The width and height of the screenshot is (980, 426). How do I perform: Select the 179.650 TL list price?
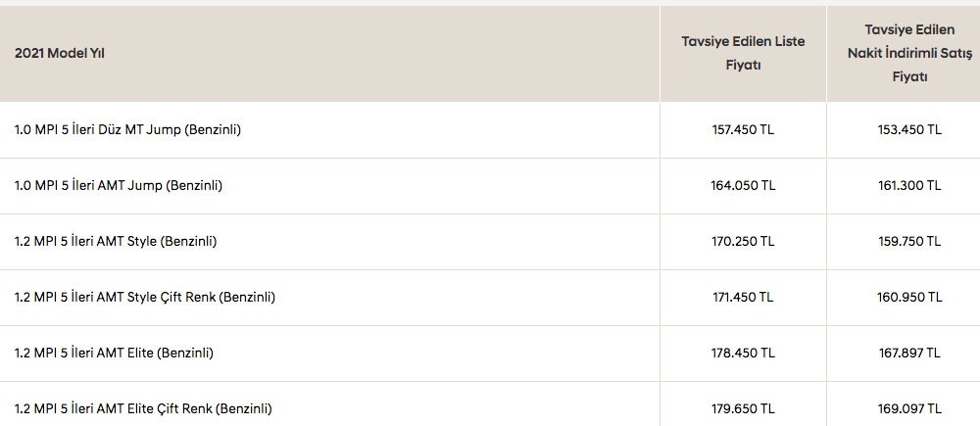click(743, 408)
